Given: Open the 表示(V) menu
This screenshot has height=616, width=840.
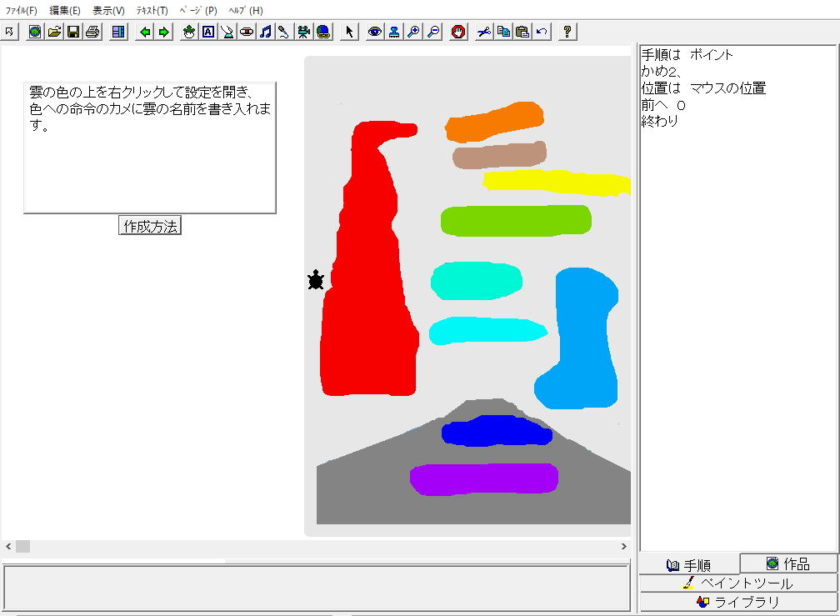Looking at the screenshot, I should (x=108, y=11).
